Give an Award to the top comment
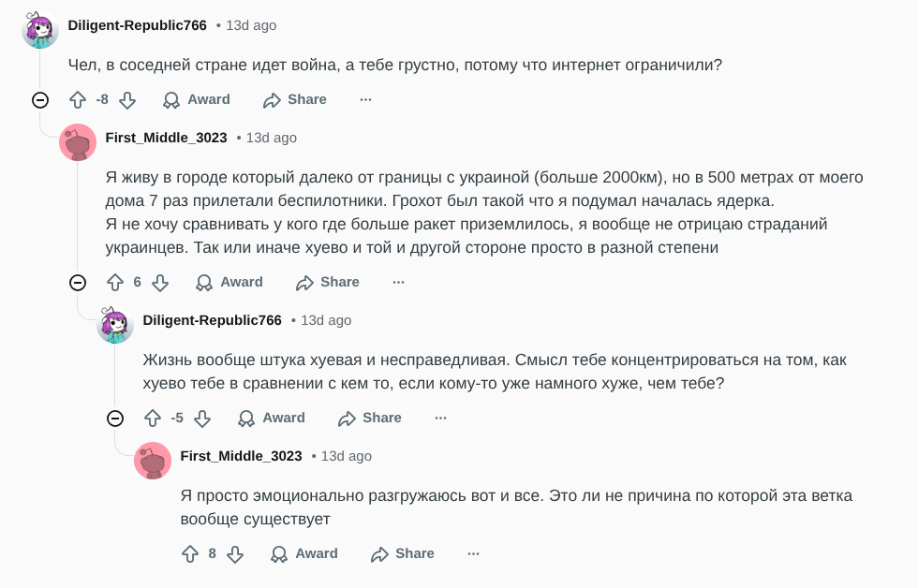Screen dimensions: 918x588 coord(197,99)
